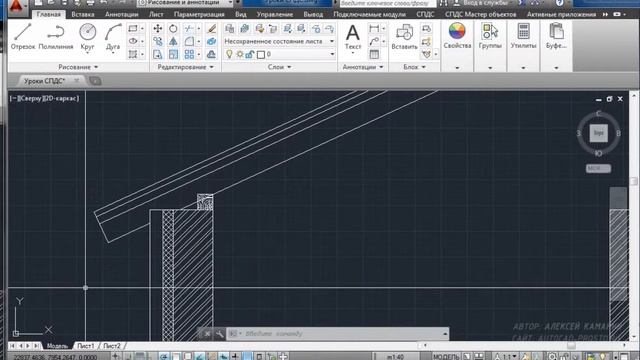Open the Свойства color wheel panel
This screenshot has width=640, height=360.
point(457,31)
